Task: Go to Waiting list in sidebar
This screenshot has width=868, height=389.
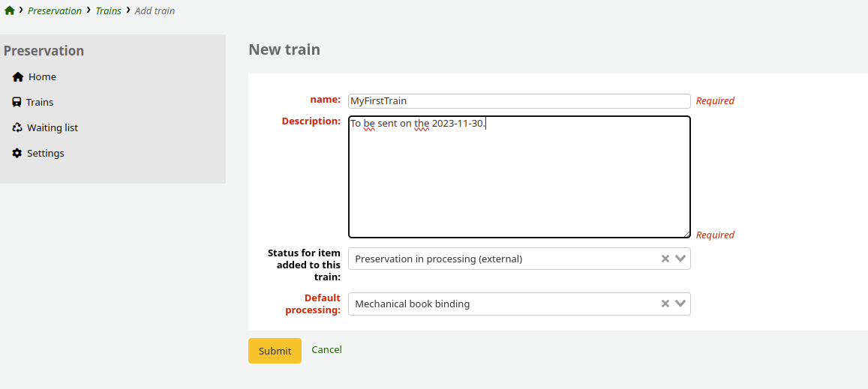Action: coord(53,128)
